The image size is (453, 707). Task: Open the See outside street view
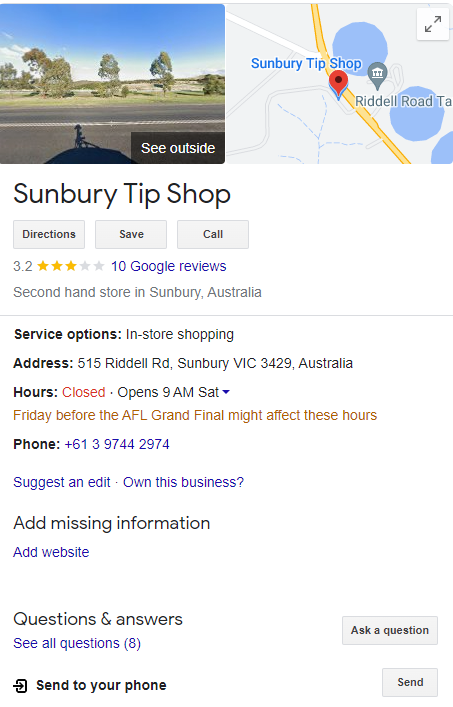point(178,148)
